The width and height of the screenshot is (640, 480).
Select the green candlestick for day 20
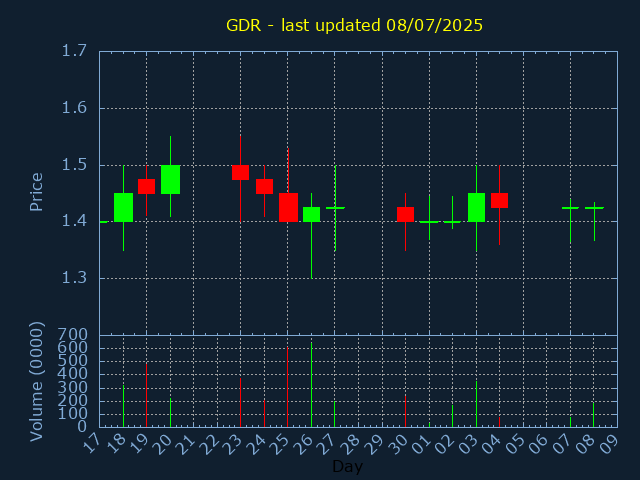tap(170, 180)
